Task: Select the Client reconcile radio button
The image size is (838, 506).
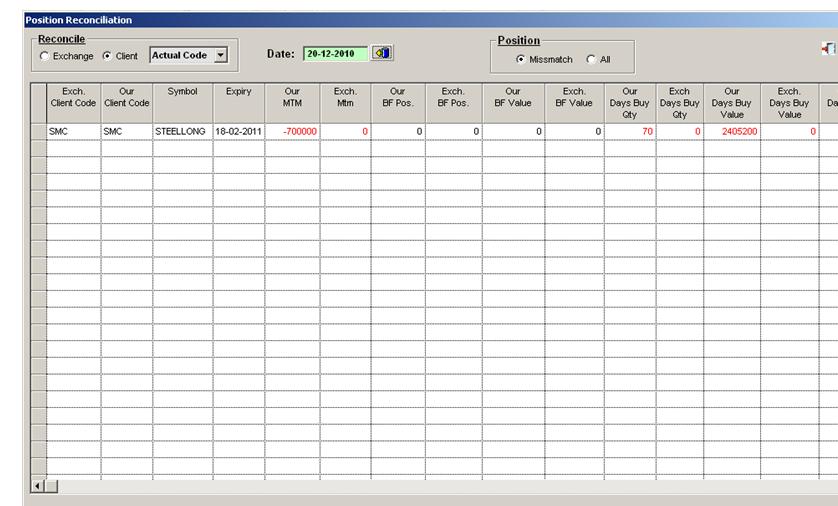Action: click(107, 57)
